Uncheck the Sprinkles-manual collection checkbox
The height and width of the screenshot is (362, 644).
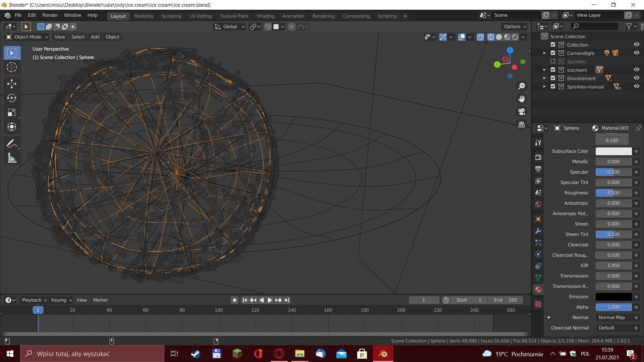click(553, 86)
